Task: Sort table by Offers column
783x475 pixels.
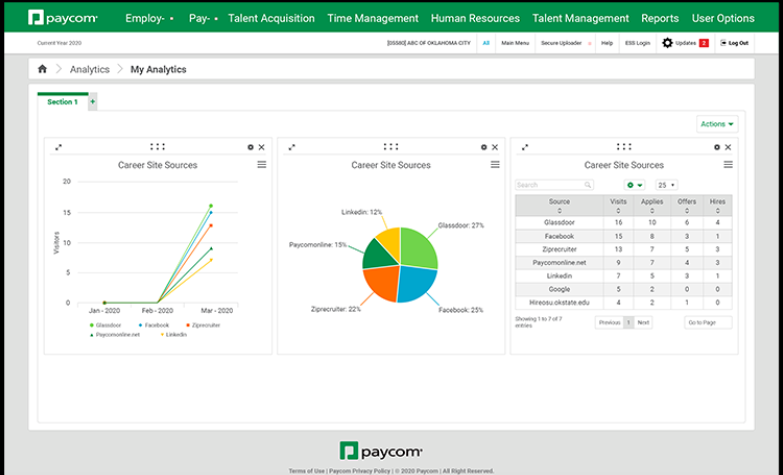Action: click(687, 205)
